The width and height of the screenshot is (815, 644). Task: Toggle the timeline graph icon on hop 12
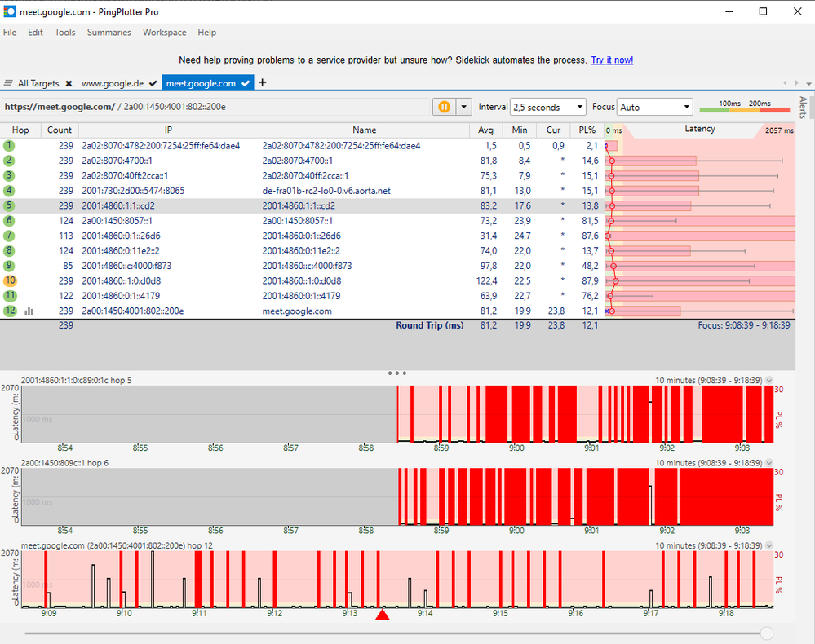pos(29,311)
